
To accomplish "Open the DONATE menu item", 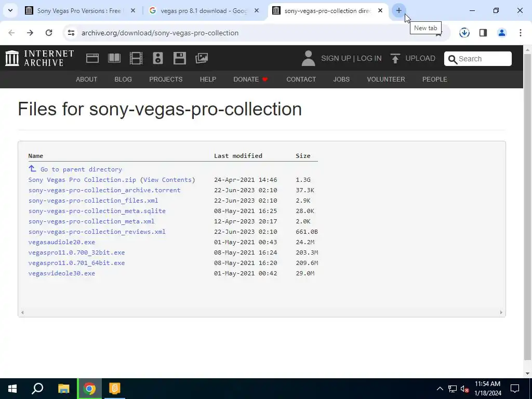I will [251, 79].
